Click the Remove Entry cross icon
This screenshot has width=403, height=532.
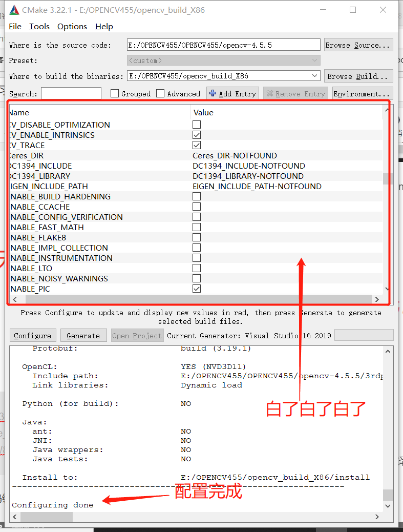270,93
